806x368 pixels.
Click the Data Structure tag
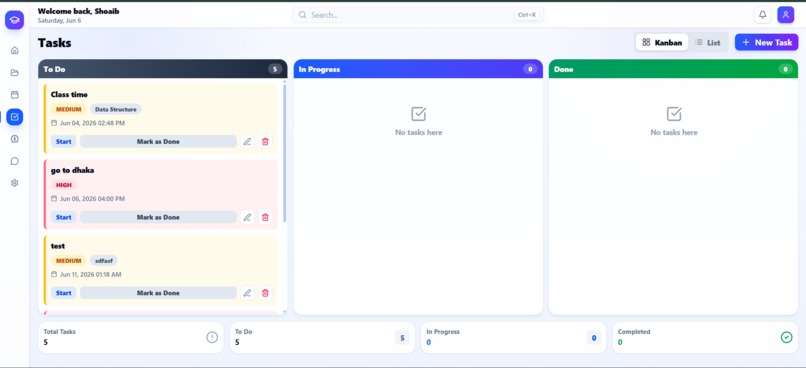coord(116,109)
